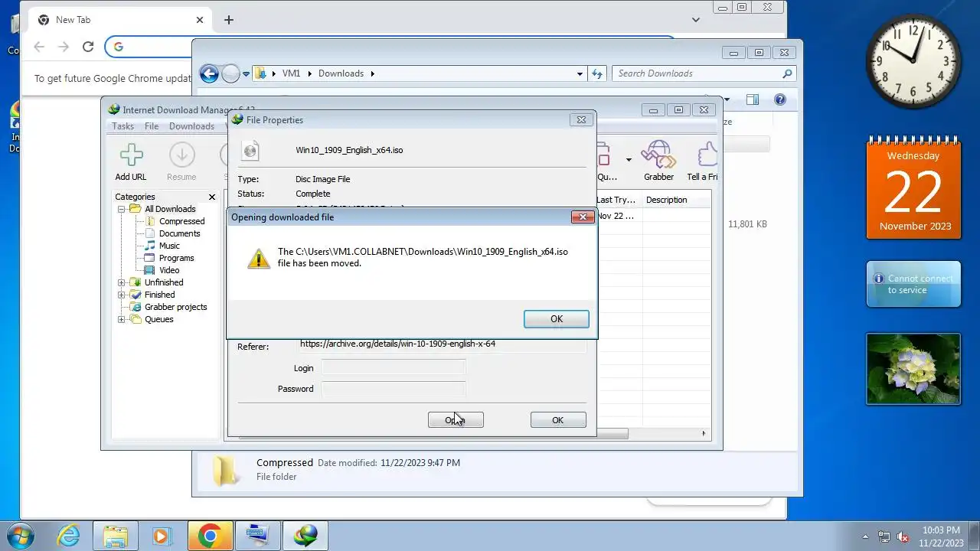The width and height of the screenshot is (980, 551).
Task: Open Explorer Help icon
Action: coord(779,99)
